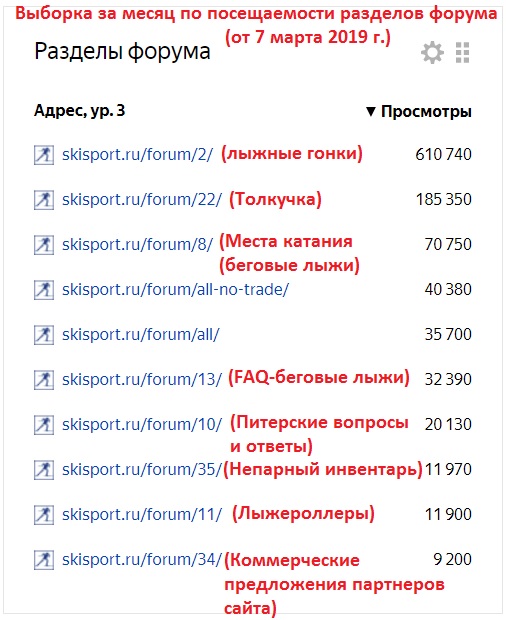Open the skisport.ru/forum/11/ link

click(142, 515)
